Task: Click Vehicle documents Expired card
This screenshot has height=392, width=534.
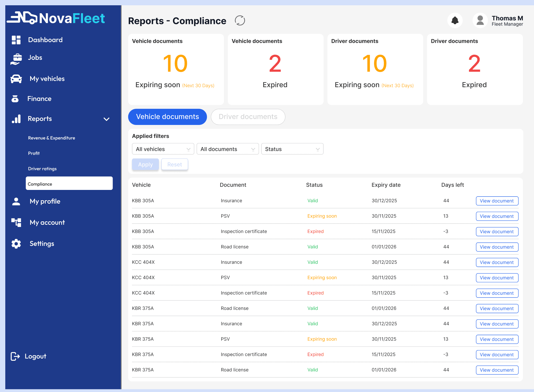Action: click(x=275, y=69)
